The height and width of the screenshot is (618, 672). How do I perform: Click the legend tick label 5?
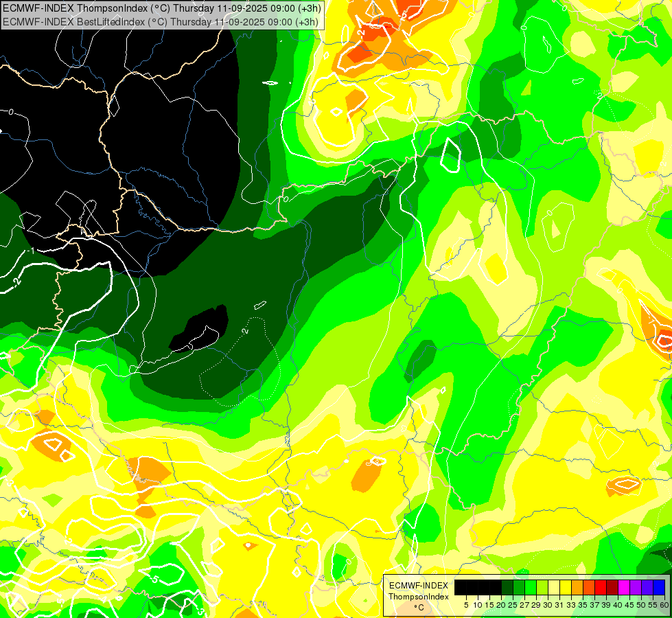click(x=466, y=605)
